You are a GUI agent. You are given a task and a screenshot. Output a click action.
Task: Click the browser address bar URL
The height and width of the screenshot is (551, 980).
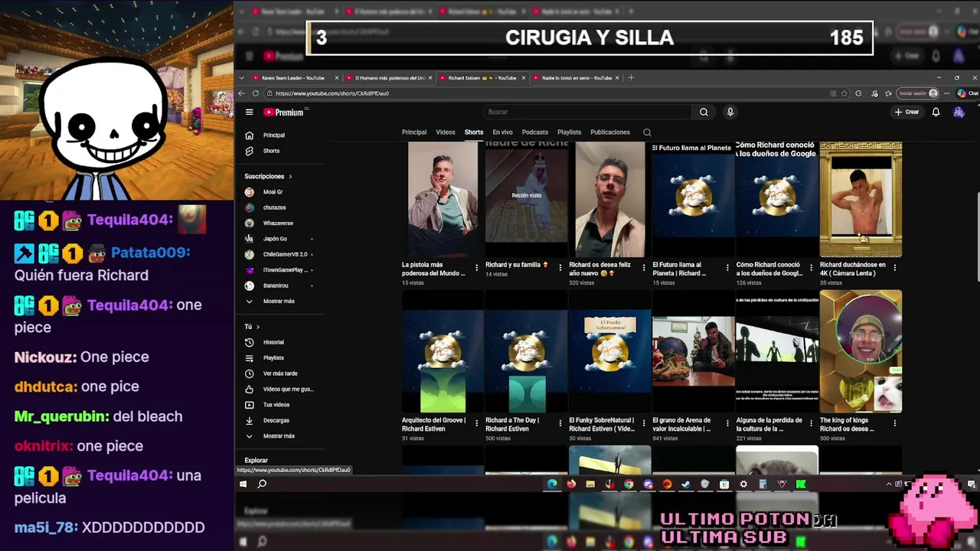pos(332,93)
